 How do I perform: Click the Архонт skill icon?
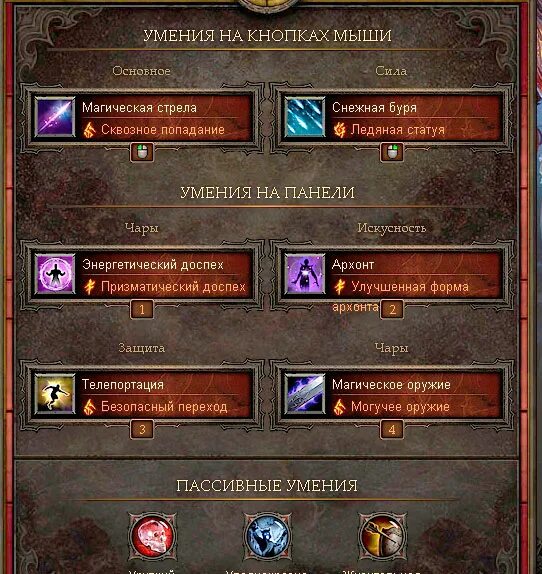pos(304,274)
